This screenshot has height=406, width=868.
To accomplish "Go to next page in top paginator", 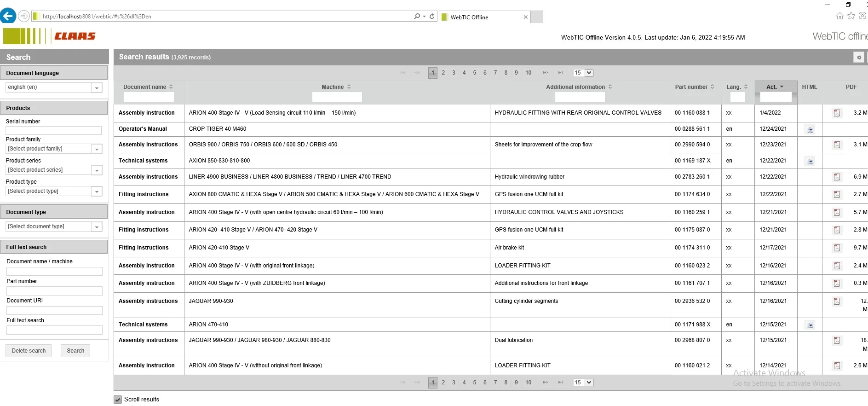I will pyautogui.click(x=546, y=73).
